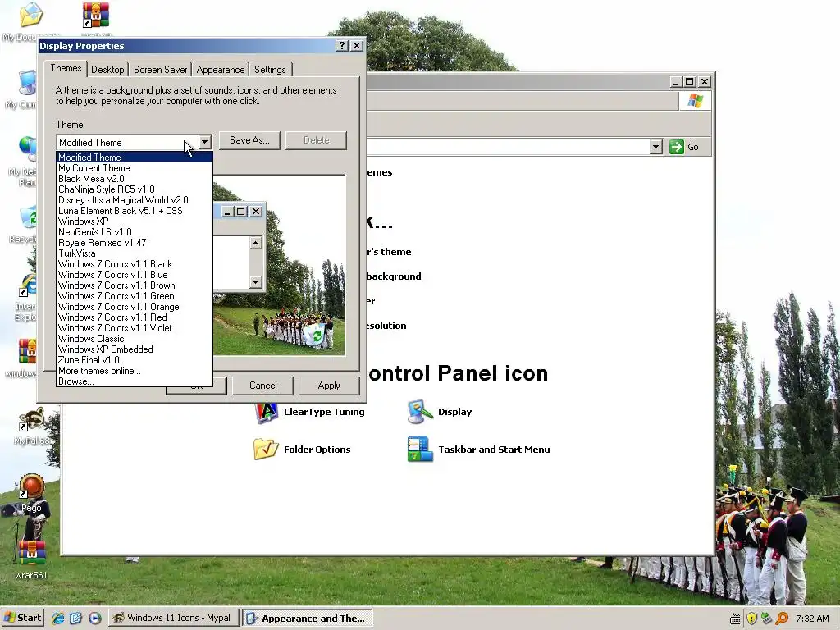Select NeoGenix LS v1.0 theme
Viewport: 840px width, 630px height.
coord(135,232)
